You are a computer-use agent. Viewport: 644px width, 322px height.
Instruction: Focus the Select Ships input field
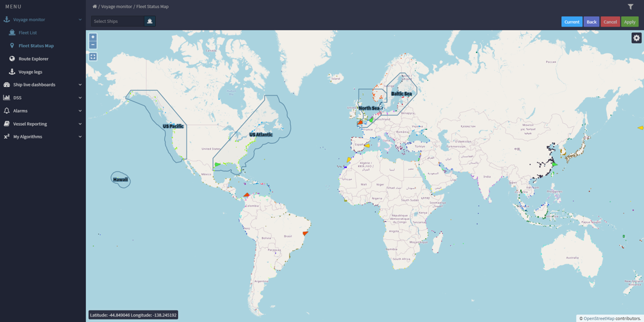click(118, 21)
